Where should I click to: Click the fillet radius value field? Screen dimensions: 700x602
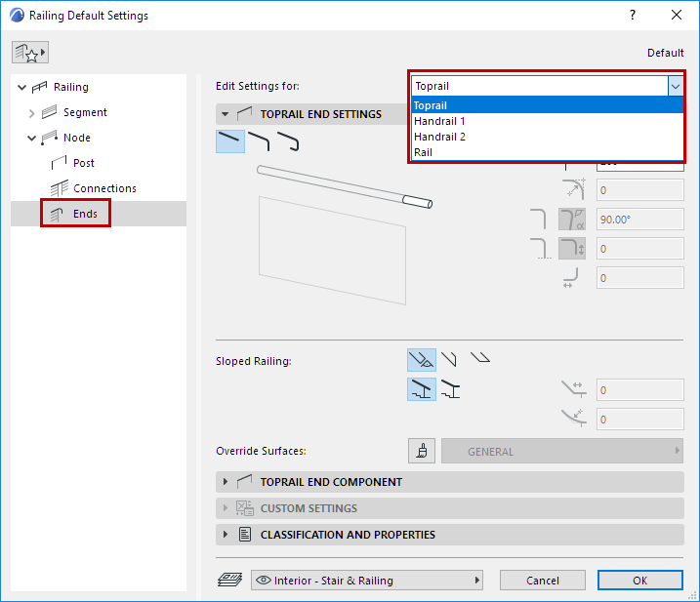point(639,190)
